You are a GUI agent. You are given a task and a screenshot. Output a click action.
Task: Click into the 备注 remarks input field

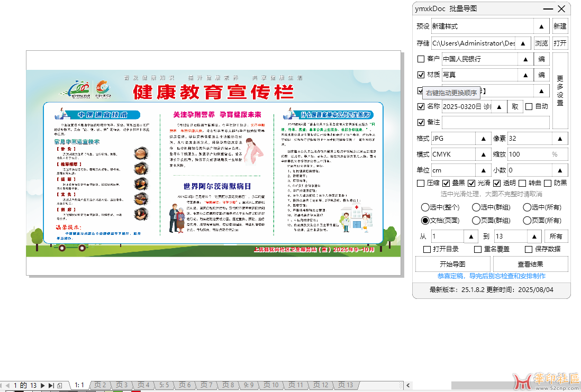[x=495, y=122]
